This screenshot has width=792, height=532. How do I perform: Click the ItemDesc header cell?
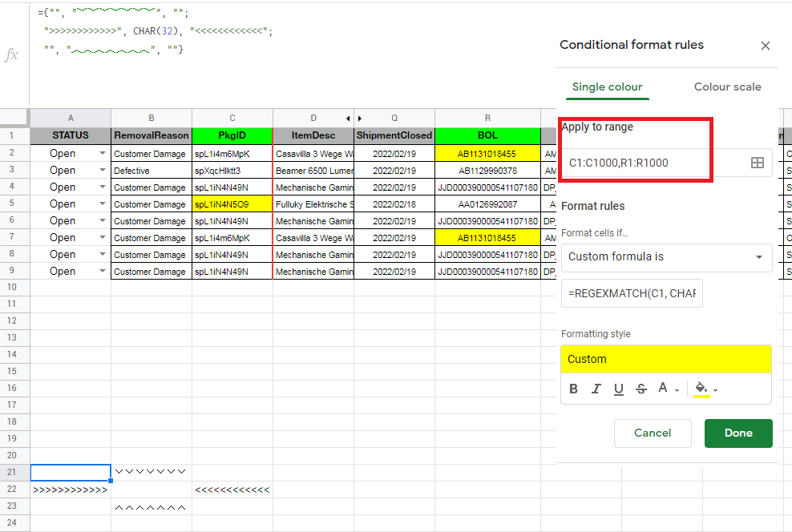[313, 135]
